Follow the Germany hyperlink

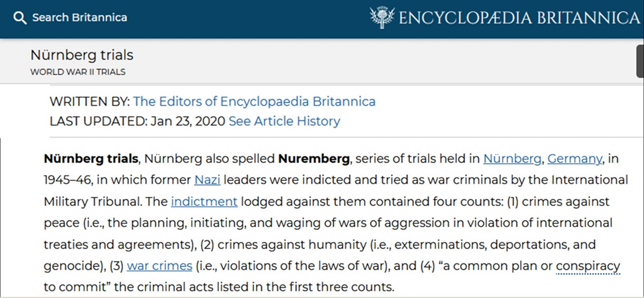575,158
